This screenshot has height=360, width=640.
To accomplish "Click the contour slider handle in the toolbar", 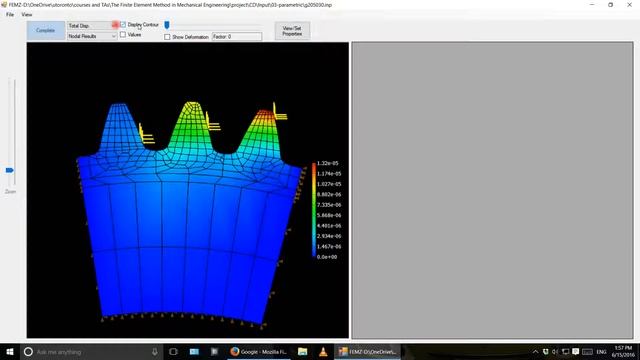I will 167,25.
